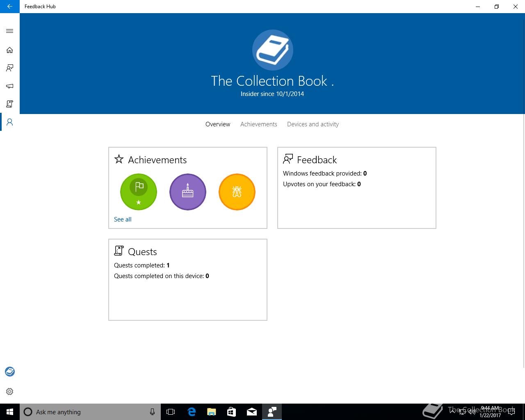Click the Cortana microphone icon

pos(152,412)
